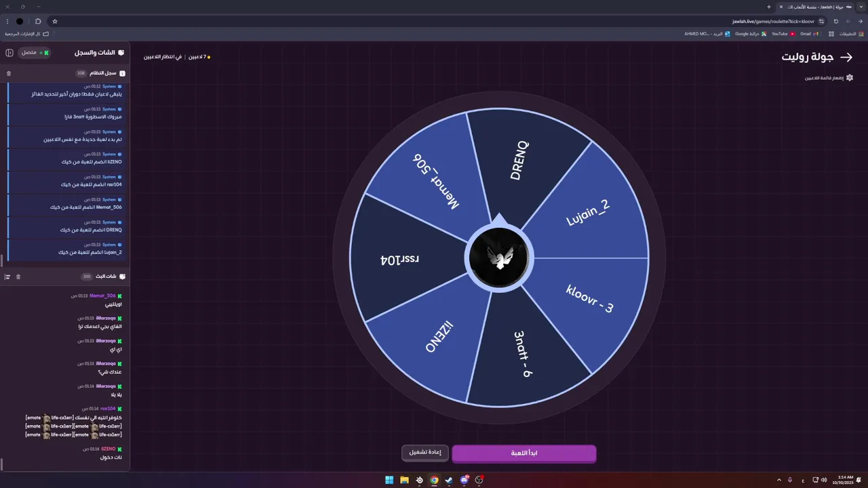Viewport: 868px width, 488px height.
Task: Click the list filter icon beside شات البث
Action: (7, 277)
